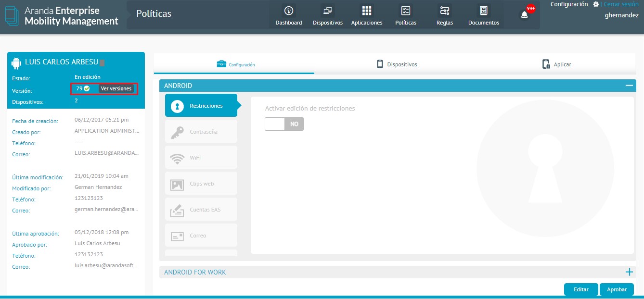The height and width of the screenshot is (299, 644).
Task: Click the Configuración gear icon
Action: point(596,4)
